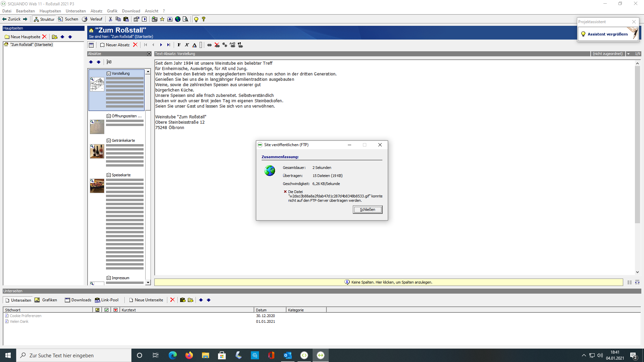Select the Getränkekarte paragraph thumbnail
This screenshot has width=644, height=362.
click(x=97, y=151)
